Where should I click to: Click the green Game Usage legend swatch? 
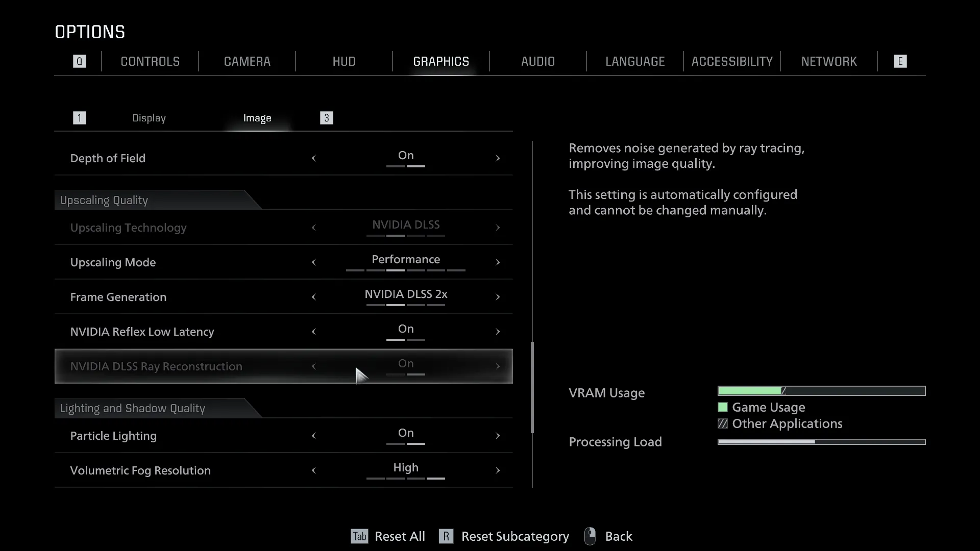(x=722, y=407)
